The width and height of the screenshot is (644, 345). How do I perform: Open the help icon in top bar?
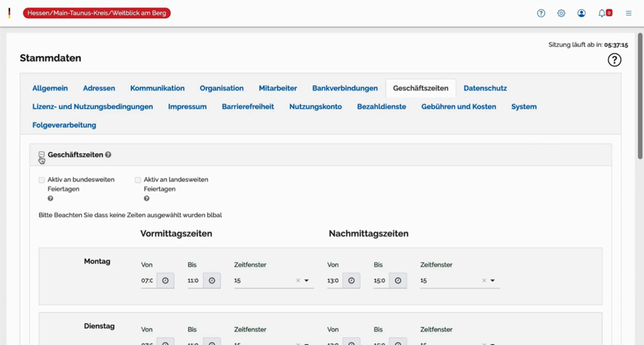point(541,13)
